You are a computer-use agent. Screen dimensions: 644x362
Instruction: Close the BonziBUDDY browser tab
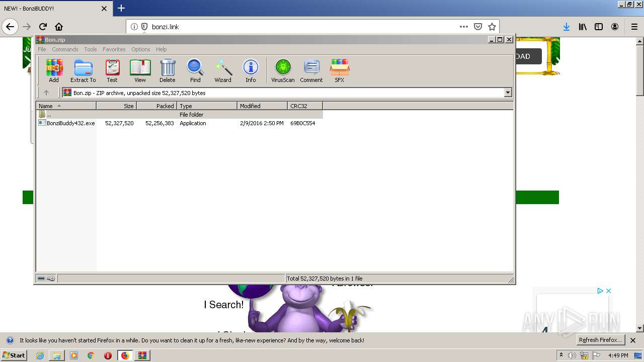pyautogui.click(x=104, y=9)
